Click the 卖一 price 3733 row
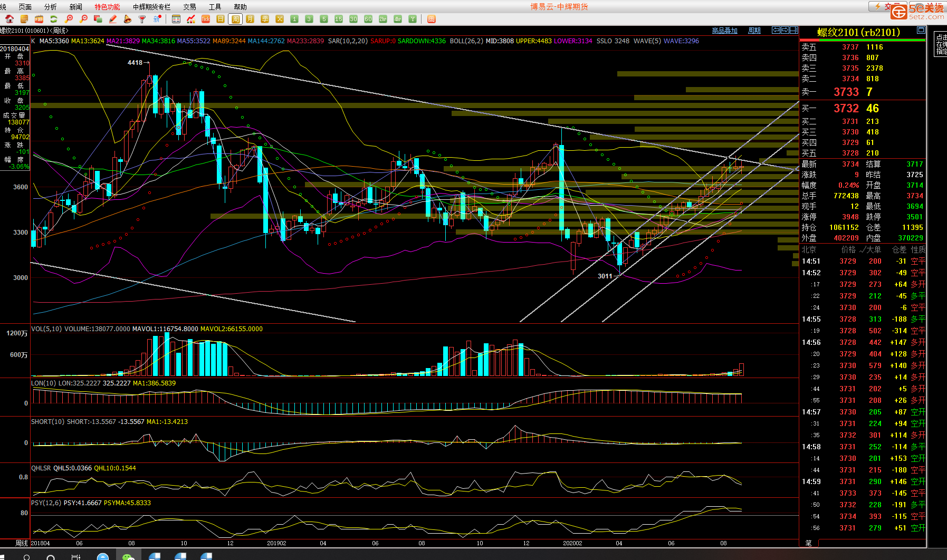947x560 pixels. [x=863, y=92]
